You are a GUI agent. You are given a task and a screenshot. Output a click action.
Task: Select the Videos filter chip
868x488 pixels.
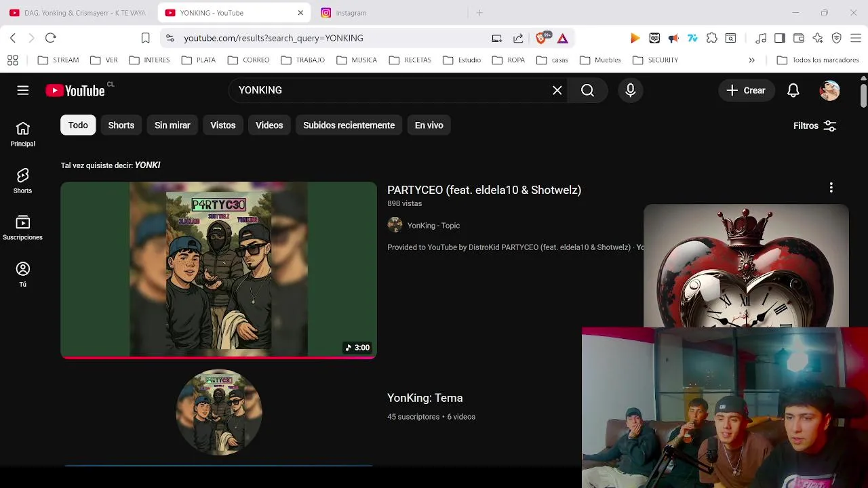point(269,125)
